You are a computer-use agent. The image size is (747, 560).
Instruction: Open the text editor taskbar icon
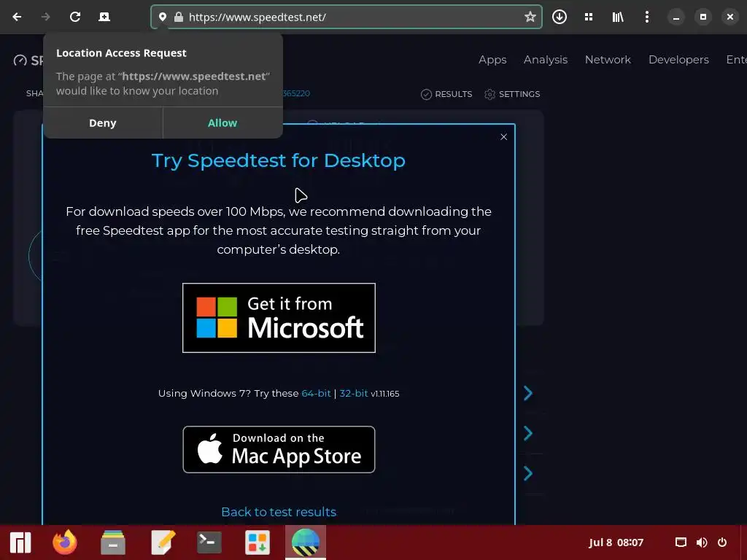tap(163, 542)
